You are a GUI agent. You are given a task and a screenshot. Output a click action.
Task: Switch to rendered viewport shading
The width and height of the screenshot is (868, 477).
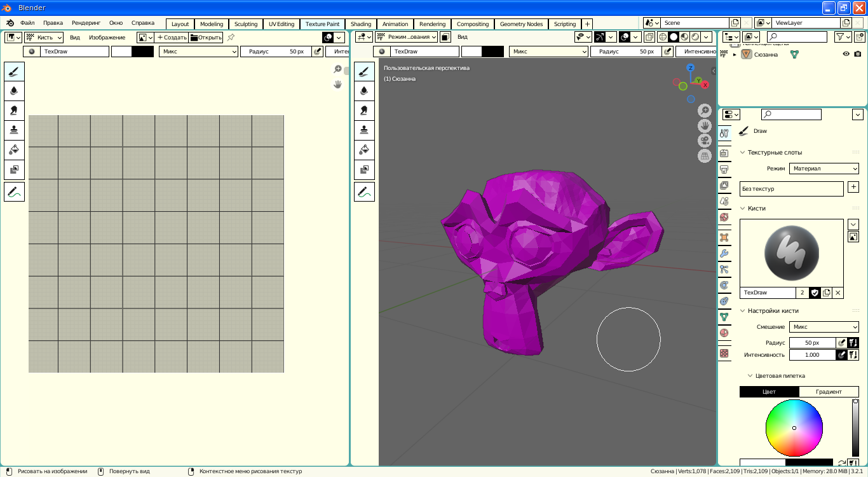695,37
